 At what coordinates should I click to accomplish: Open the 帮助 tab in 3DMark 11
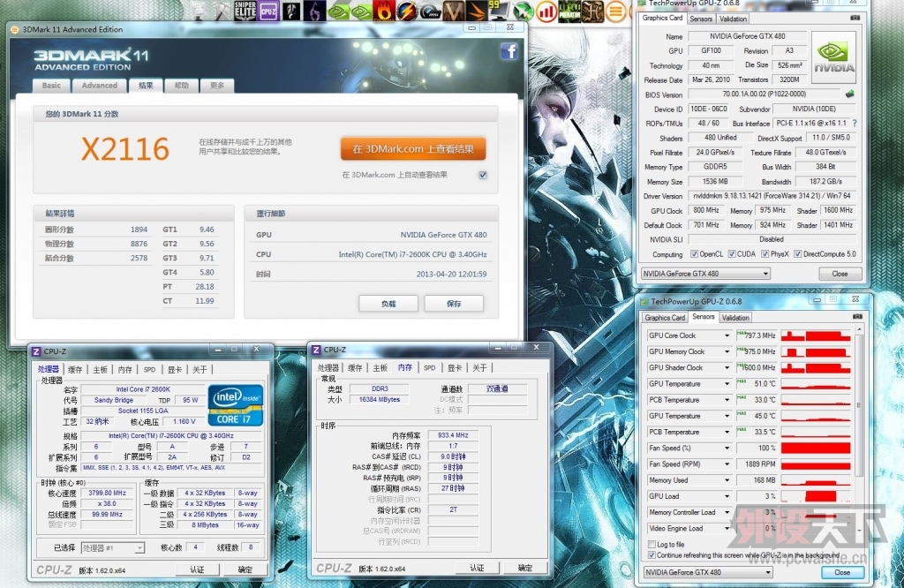point(182,86)
